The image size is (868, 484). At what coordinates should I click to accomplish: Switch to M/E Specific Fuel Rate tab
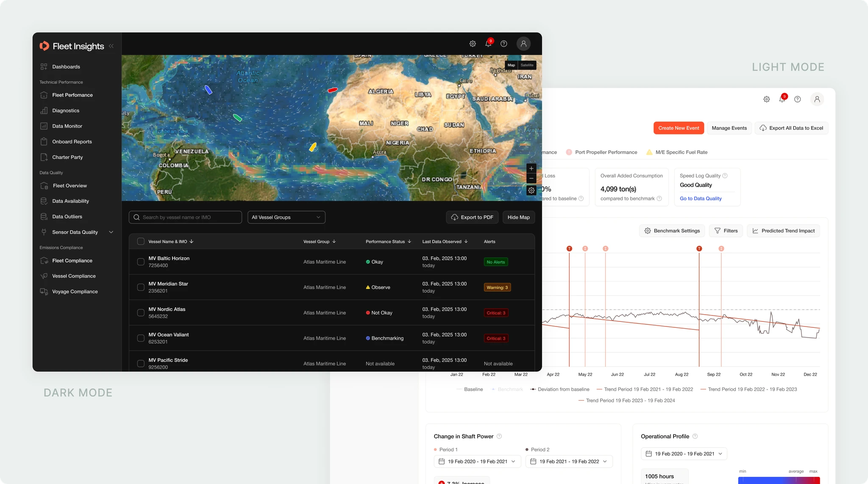coord(676,152)
